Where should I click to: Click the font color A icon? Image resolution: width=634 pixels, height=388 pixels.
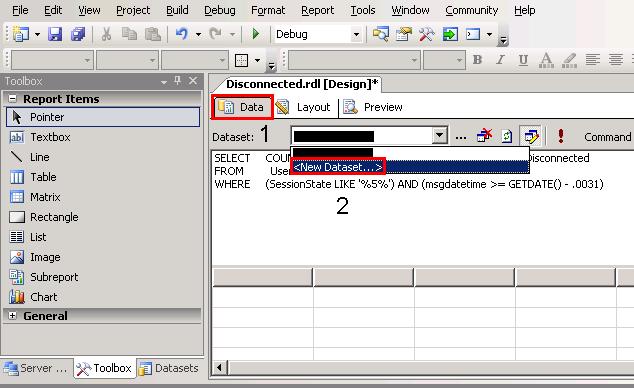[546, 60]
